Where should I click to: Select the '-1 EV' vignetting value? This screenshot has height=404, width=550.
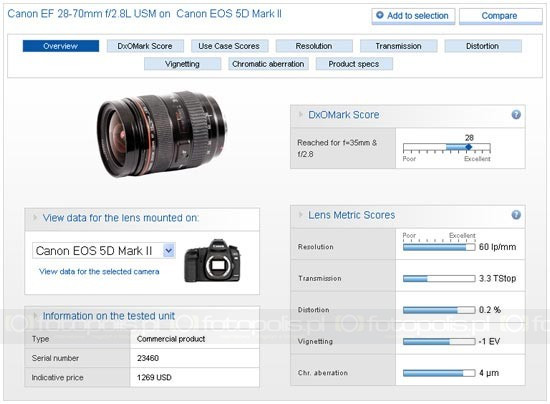pos(489,342)
